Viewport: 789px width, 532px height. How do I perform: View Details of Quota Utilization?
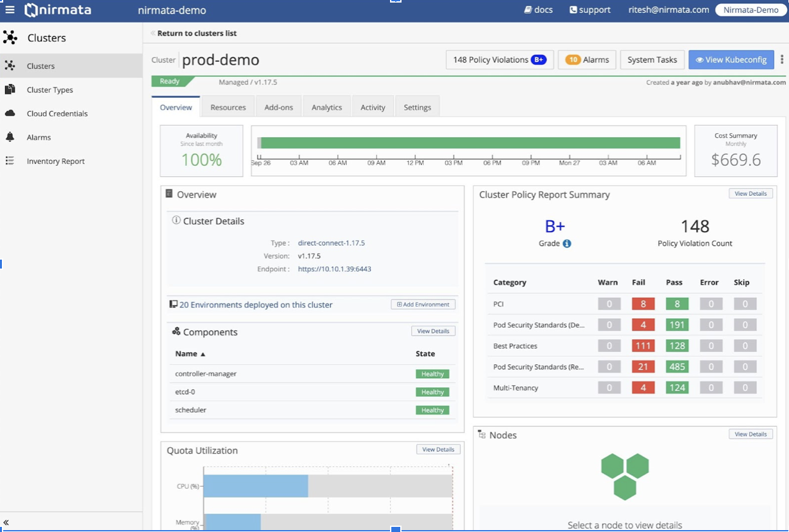point(439,450)
